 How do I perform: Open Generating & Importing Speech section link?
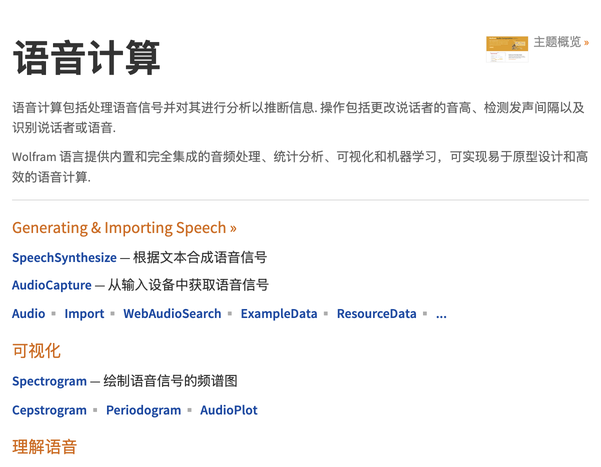[x=124, y=228]
